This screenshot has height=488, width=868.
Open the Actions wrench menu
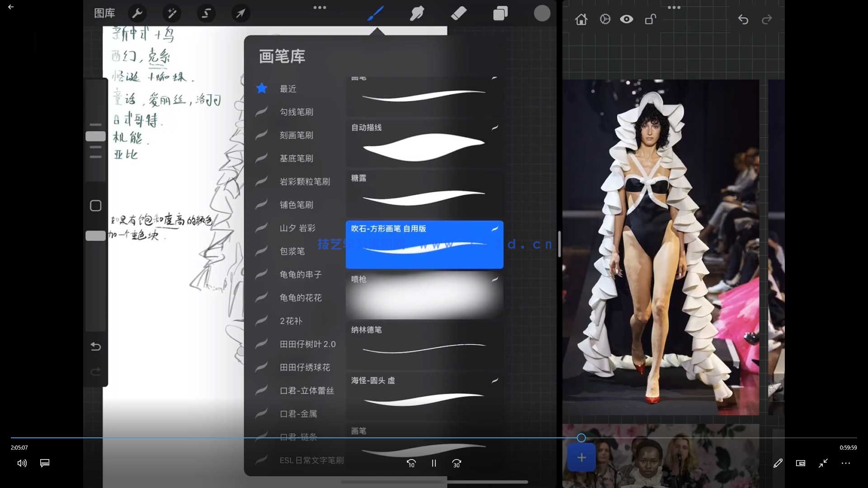tap(137, 13)
